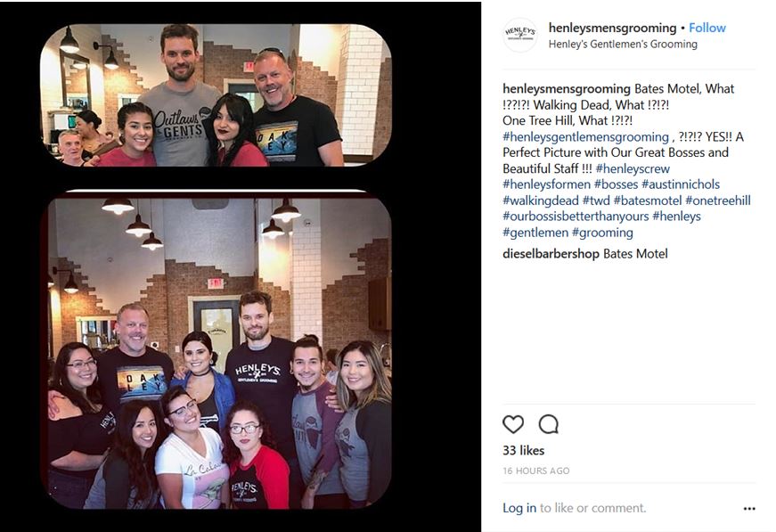Open the #ourbossisbetterthanyours hashtag
The height and width of the screenshot is (532, 776).
tap(576, 217)
